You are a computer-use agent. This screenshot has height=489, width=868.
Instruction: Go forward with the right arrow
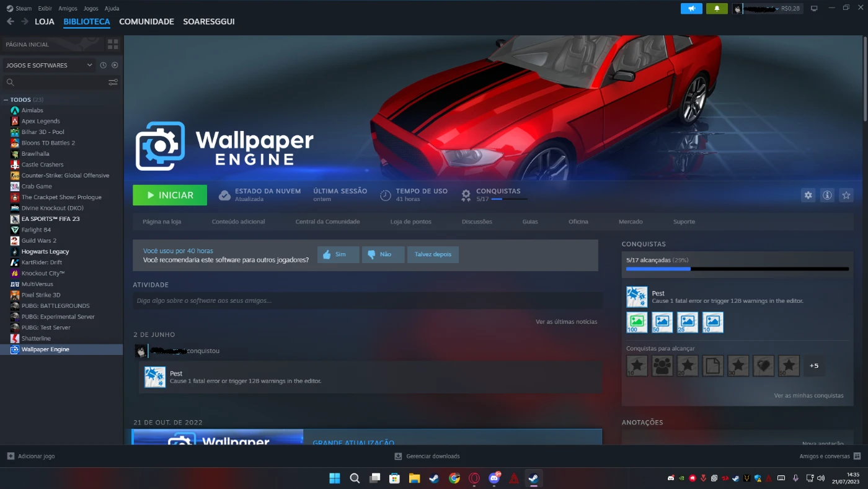pyautogui.click(x=25, y=21)
